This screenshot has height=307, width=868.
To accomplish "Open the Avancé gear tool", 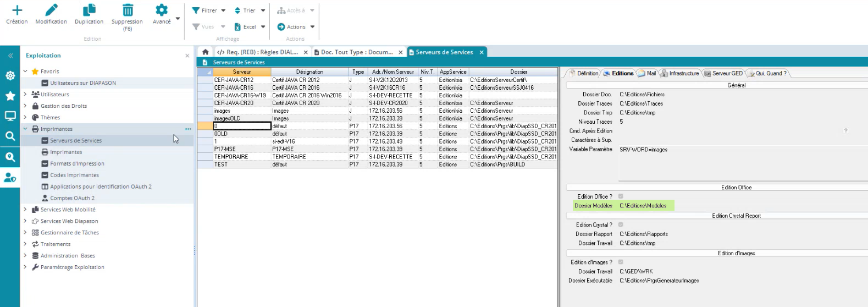I will 162,10.
